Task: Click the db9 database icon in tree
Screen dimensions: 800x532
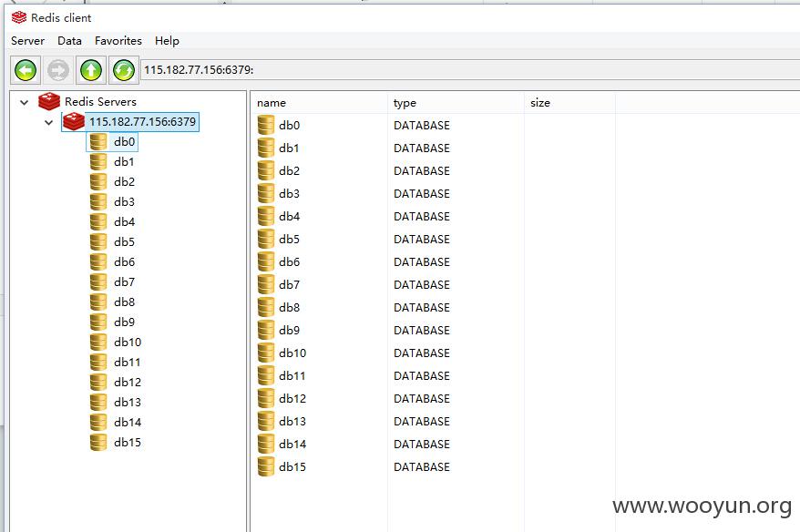Action: (x=98, y=322)
